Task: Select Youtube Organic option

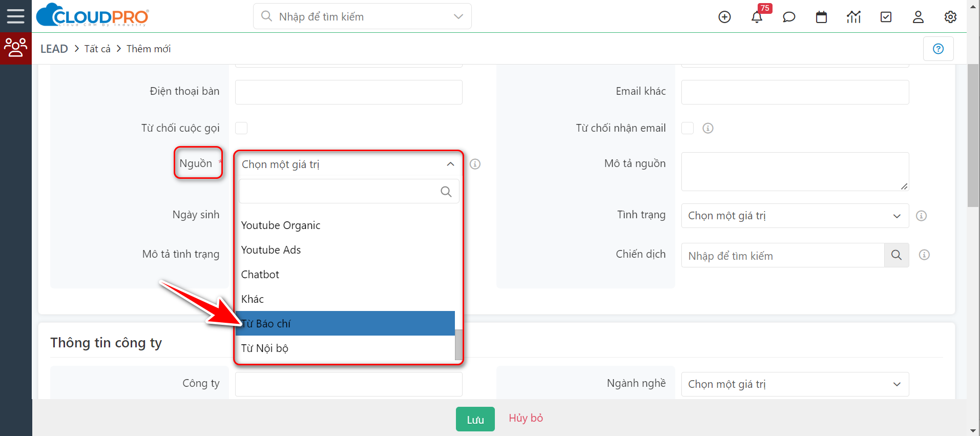Action: pos(345,225)
